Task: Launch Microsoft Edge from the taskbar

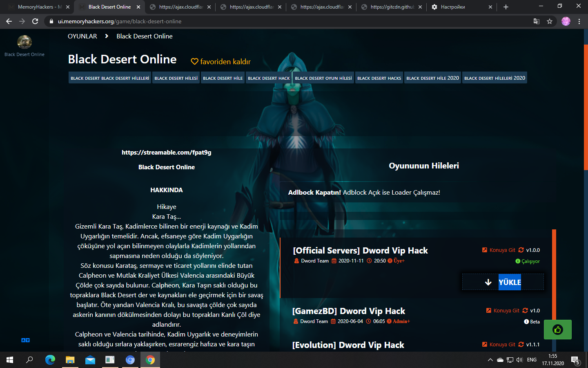Action: point(50,360)
